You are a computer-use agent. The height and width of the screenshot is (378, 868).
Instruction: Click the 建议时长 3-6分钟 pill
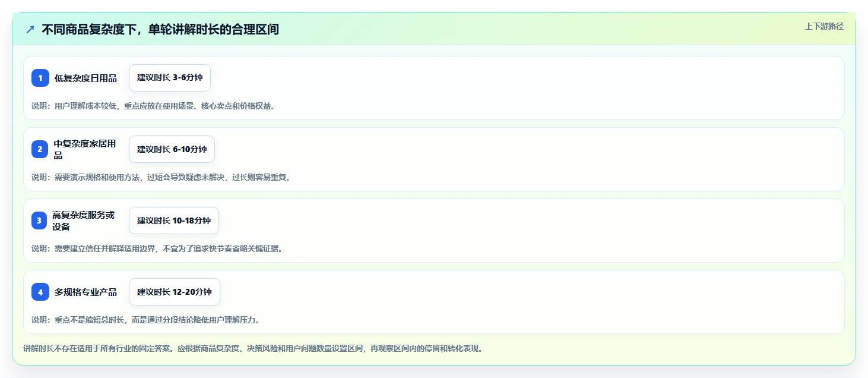pos(170,78)
